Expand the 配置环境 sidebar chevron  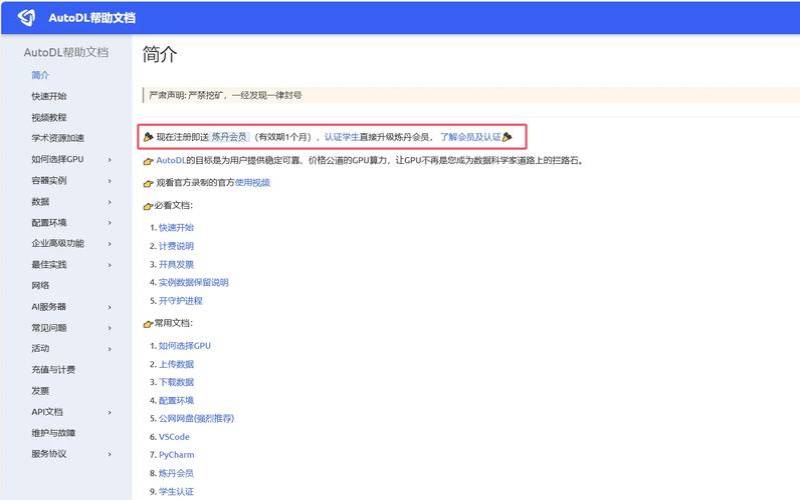click(109, 223)
